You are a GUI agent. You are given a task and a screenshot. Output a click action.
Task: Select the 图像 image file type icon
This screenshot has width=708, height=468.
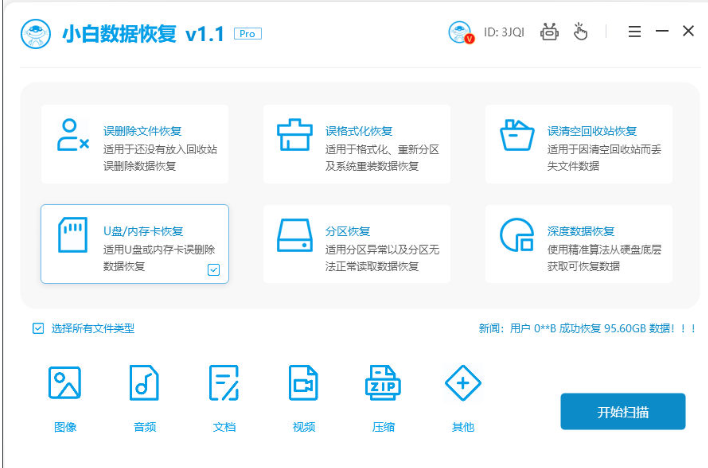(x=65, y=383)
